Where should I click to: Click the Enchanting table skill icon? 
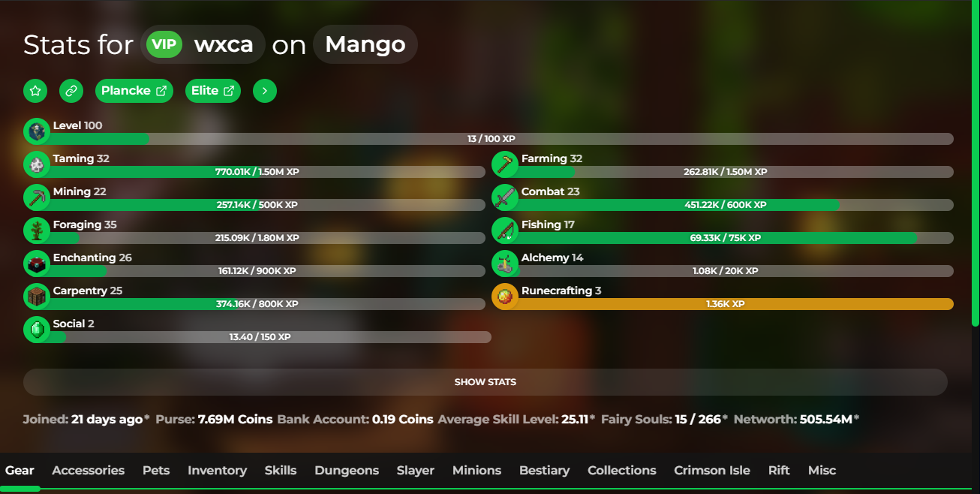[x=36, y=264]
